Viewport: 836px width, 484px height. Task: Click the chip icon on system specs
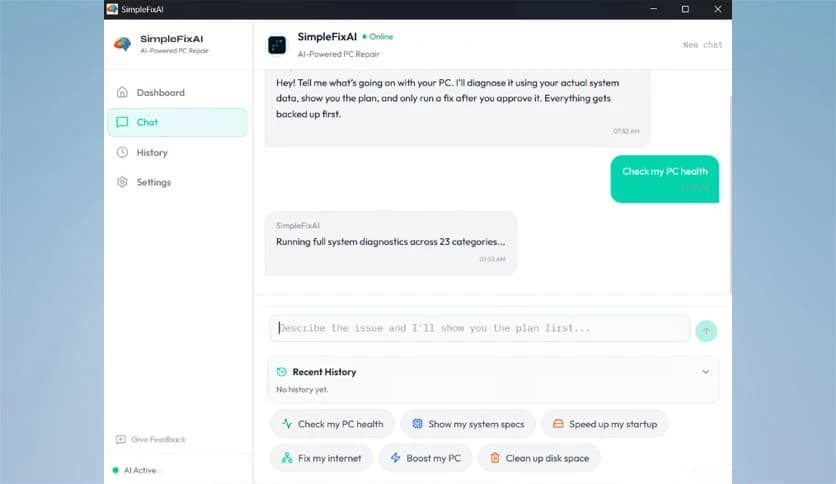[x=417, y=424]
